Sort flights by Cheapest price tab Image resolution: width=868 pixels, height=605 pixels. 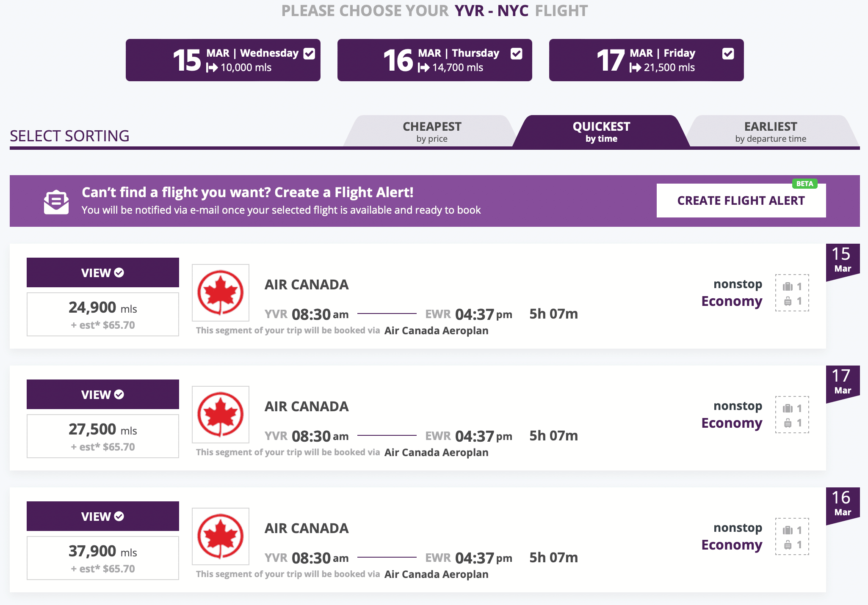[431, 132]
